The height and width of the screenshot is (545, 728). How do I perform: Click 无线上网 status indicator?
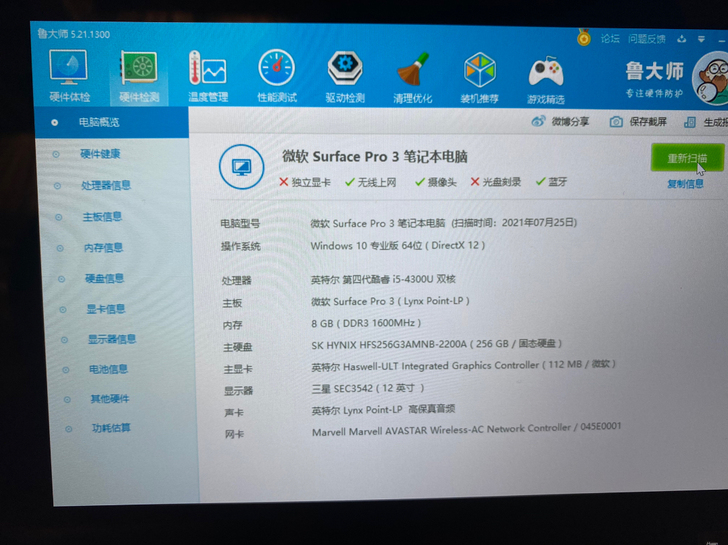click(x=370, y=182)
